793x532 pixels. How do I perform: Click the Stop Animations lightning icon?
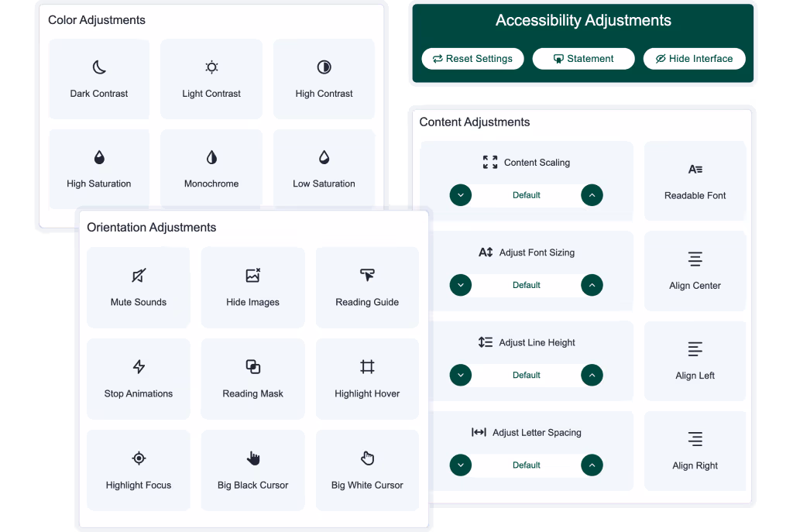tap(139, 367)
